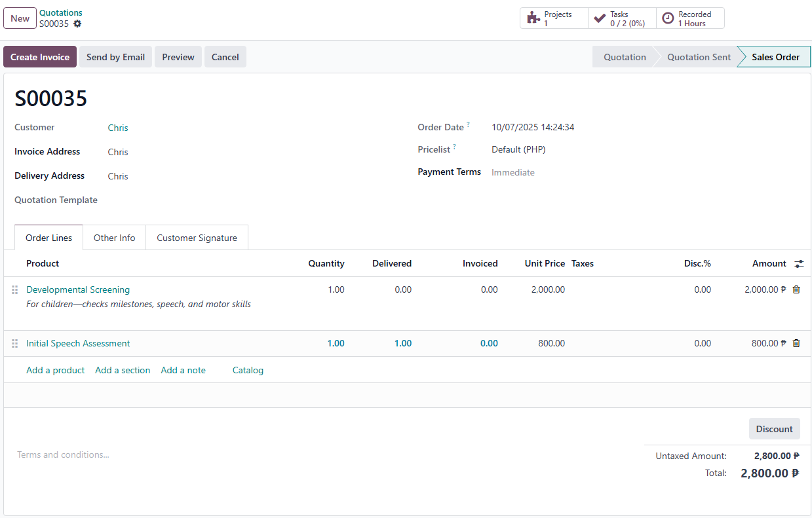Click the Discount button
812x518 pixels.
(774, 429)
